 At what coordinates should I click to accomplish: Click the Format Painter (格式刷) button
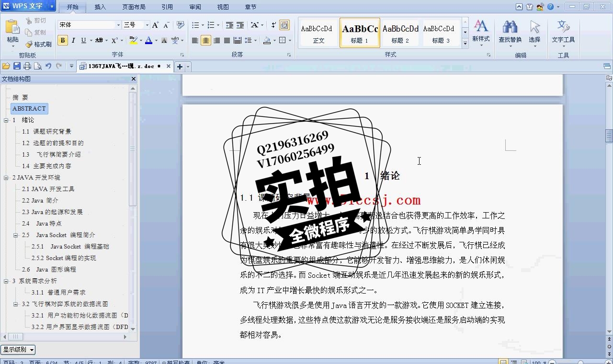[x=38, y=44]
